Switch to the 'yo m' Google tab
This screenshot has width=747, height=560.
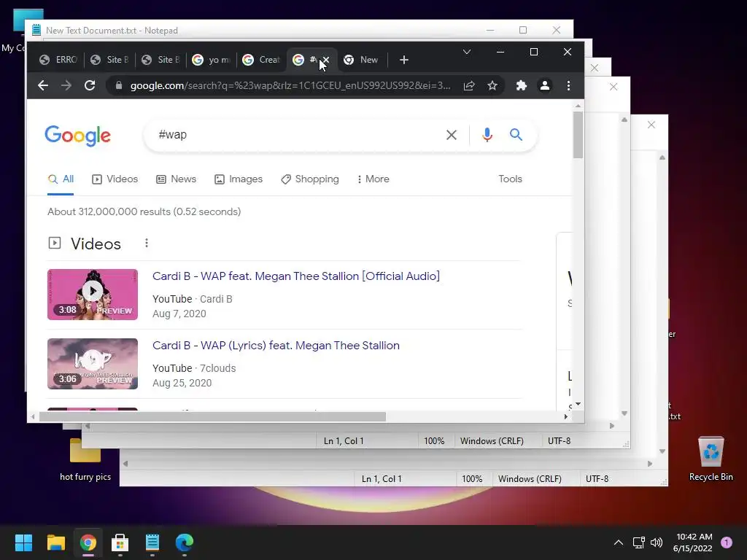coord(211,60)
